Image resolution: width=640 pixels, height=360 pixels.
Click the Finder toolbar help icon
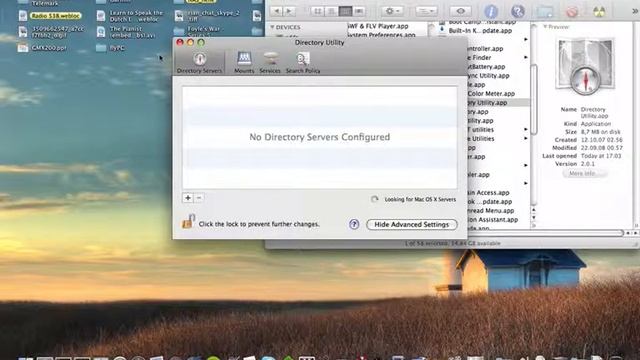click(518, 11)
